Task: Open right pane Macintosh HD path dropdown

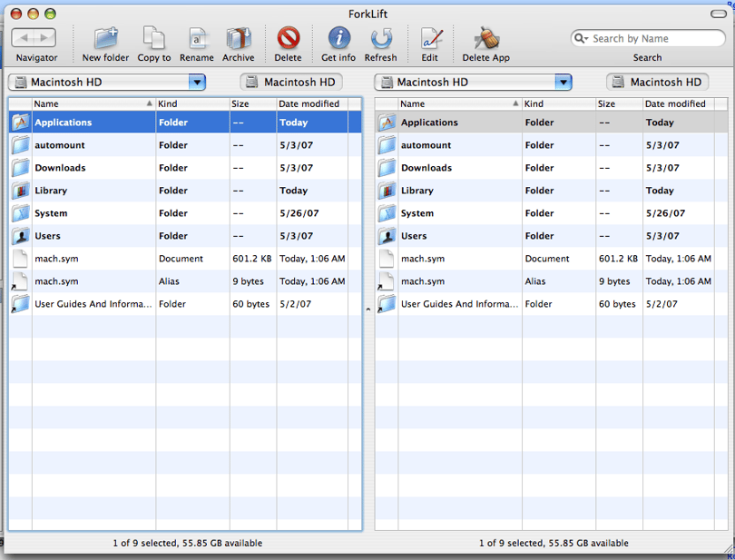Action: tap(563, 83)
